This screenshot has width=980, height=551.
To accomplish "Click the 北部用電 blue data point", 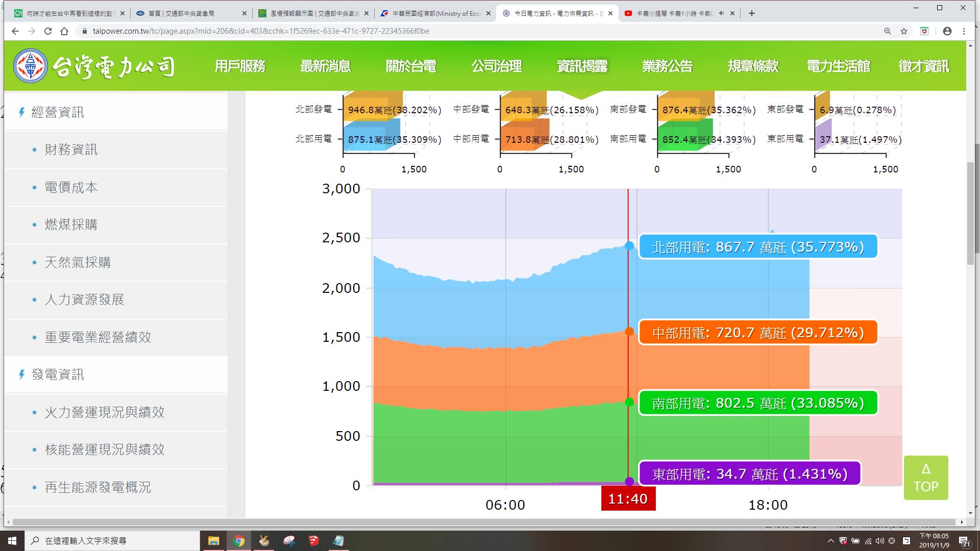I will (629, 246).
